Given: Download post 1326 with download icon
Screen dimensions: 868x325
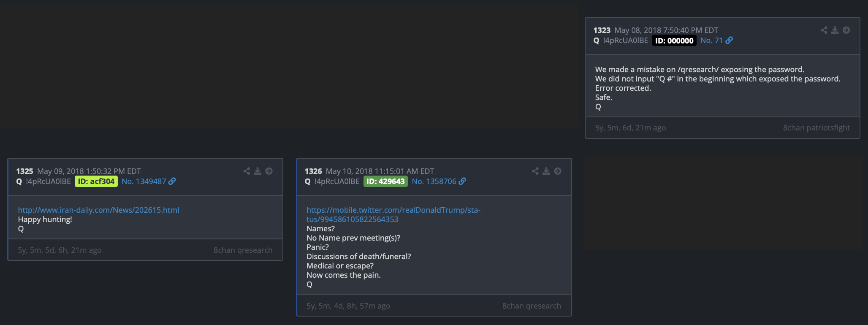Looking at the screenshot, I should [546, 171].
